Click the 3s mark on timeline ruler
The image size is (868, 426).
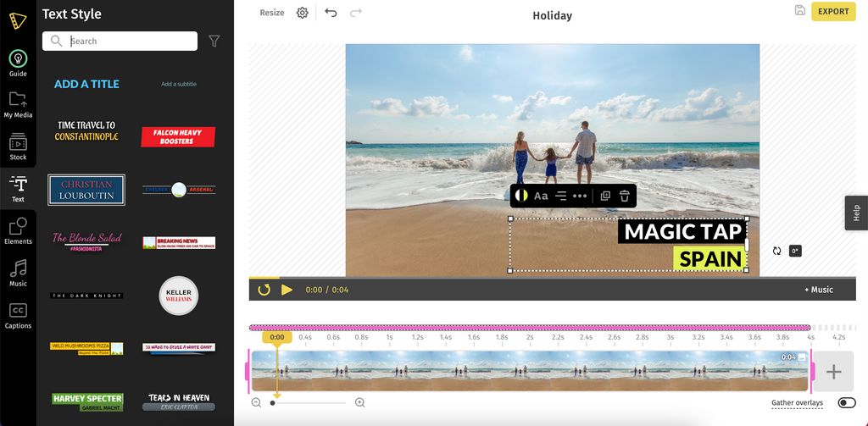[670, 337]
